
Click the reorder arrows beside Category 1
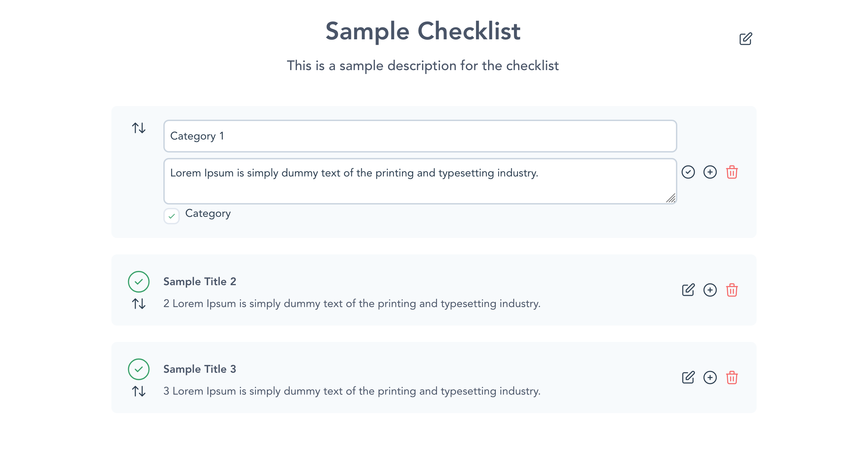click(138, 129)
